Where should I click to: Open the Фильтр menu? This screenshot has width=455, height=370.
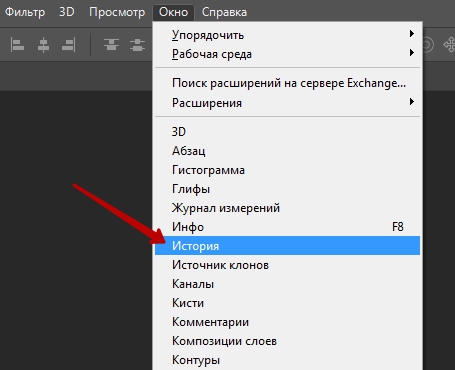point(25,12)
